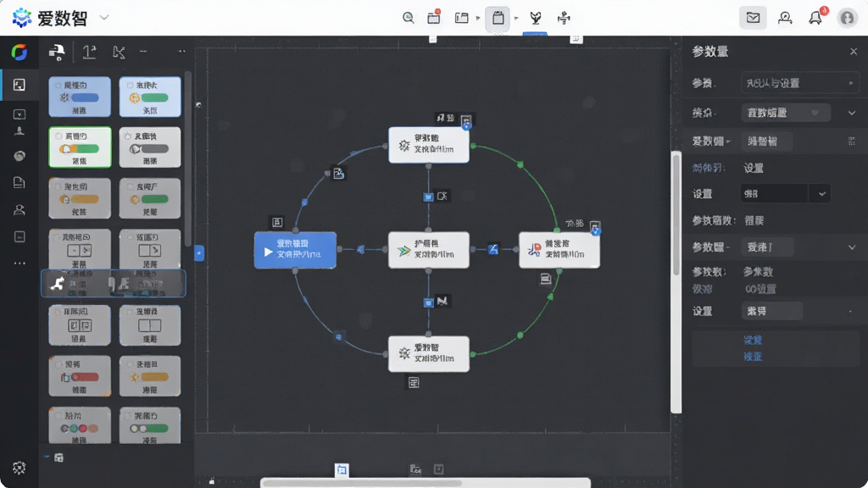Tick the checkbox of the green-bordered palette card
The height and width of the screenshot is (488, 868).
click(x=58, y=136)
